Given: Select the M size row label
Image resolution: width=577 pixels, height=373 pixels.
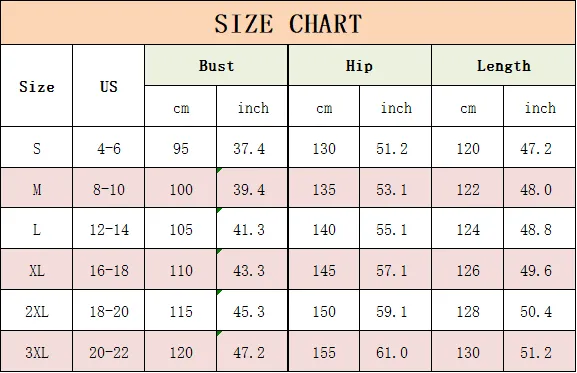Looking at the screenshot, I should pos(37,188).
